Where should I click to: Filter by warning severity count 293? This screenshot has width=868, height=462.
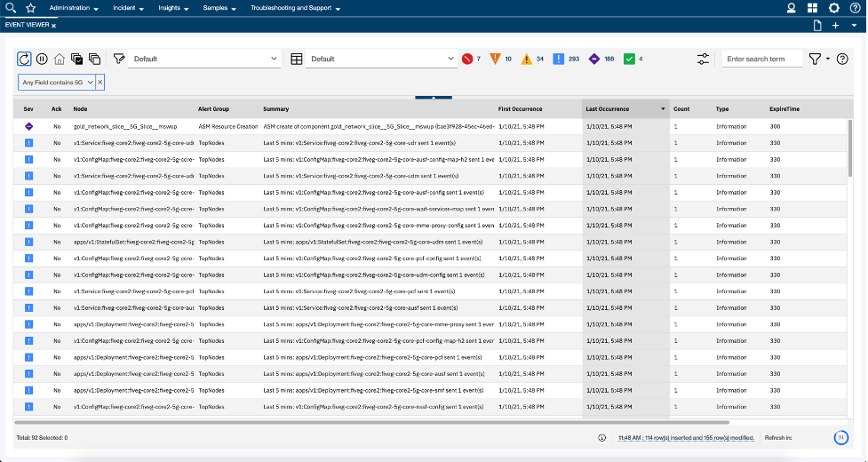[x=566, y=59]
